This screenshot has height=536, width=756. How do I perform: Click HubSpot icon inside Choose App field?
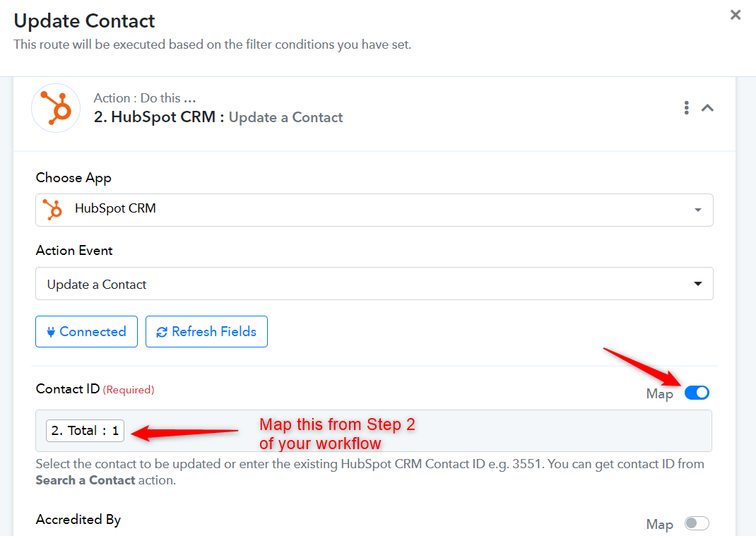point(52,209)
